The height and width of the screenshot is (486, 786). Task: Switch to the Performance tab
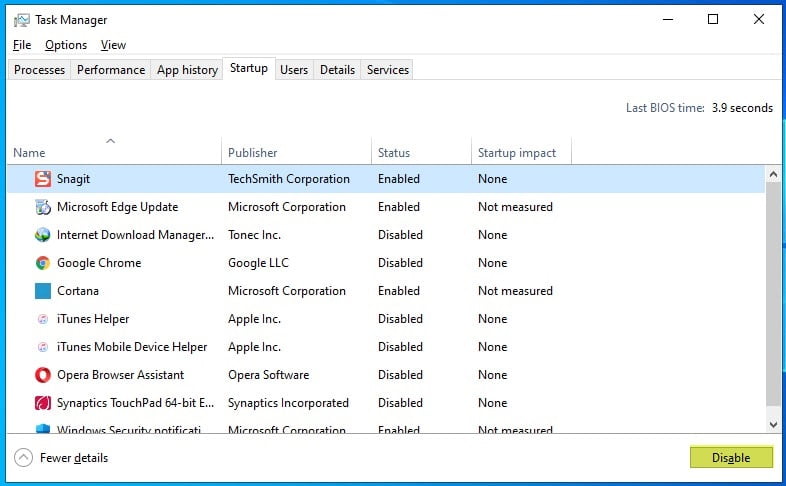pos(111,70)
